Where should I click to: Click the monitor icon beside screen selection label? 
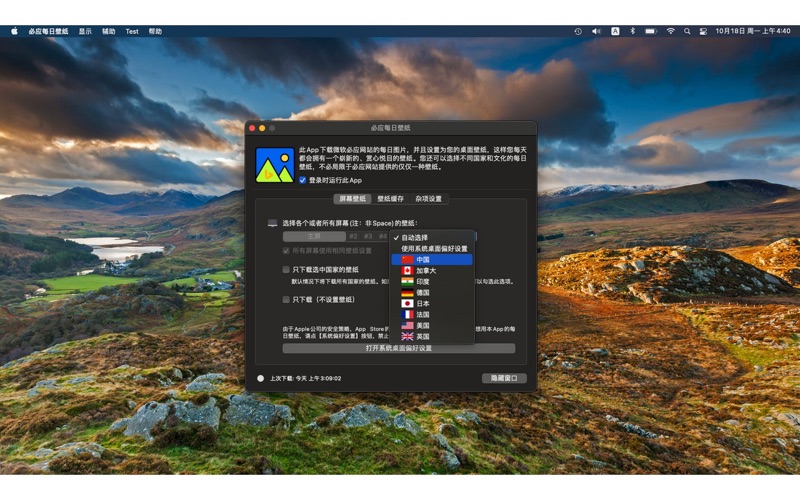pyautogui.click(x=272, y=223)
